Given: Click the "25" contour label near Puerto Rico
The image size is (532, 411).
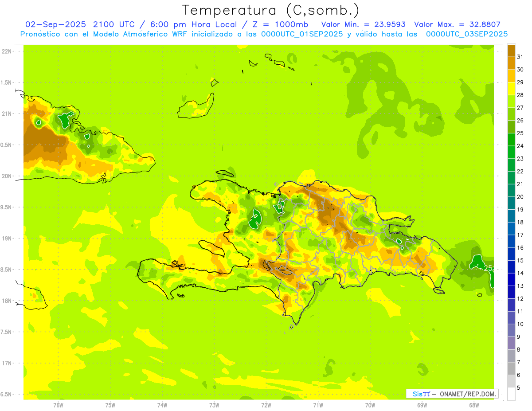Looking at the screenshot, I should (488, 268).
